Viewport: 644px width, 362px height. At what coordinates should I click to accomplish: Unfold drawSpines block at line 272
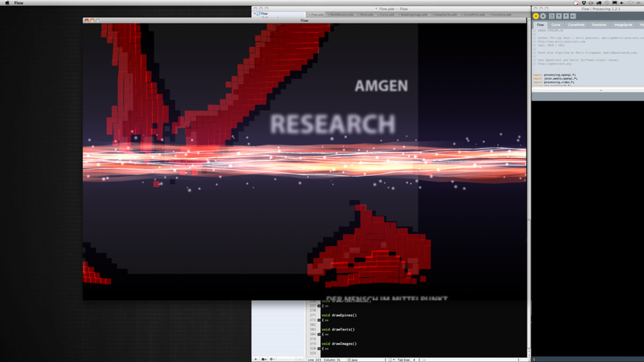(319, 320)
